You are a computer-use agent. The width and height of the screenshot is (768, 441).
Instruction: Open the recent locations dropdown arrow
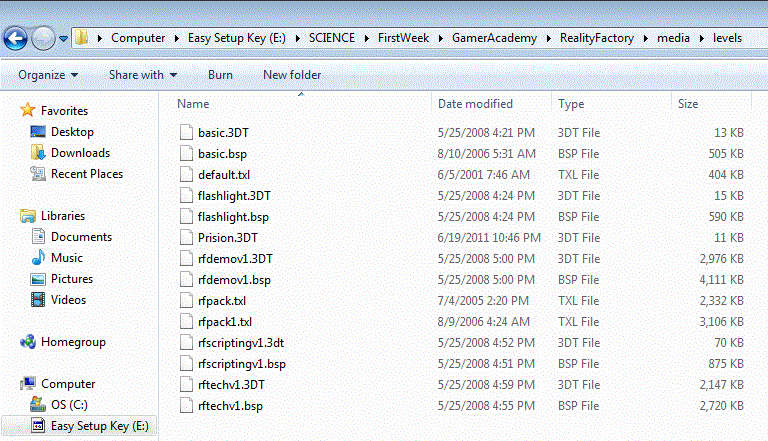(64, 39)
